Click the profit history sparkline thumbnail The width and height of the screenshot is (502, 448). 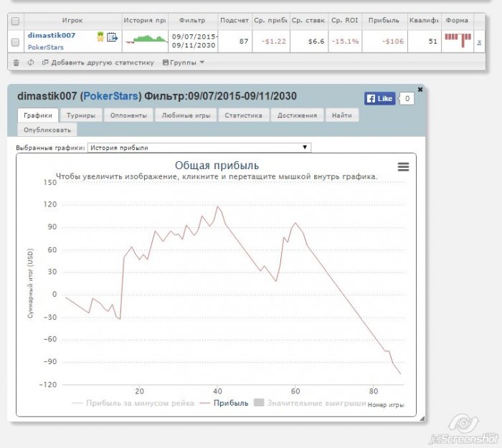(146, 39)
